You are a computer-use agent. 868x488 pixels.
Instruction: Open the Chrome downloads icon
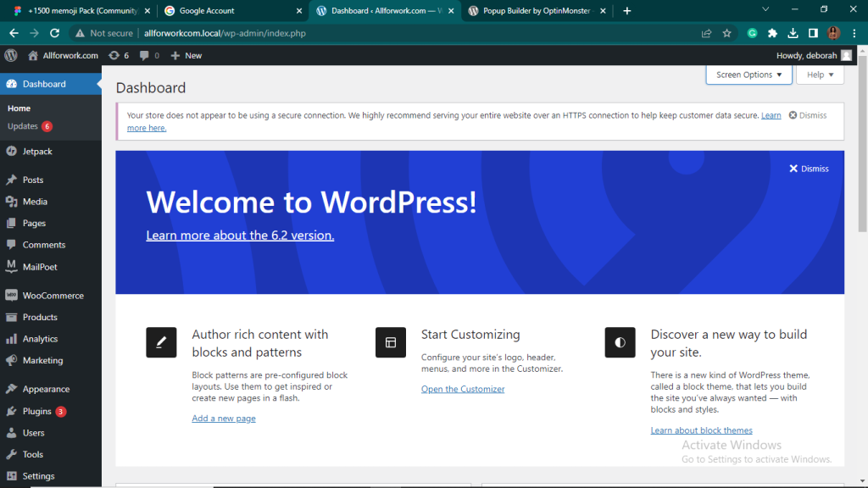(x=793, y=33)
